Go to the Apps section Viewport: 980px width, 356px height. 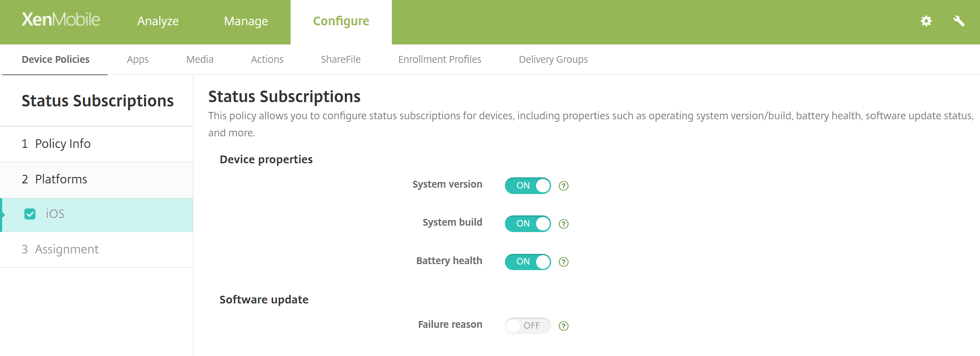click(137, 59)
